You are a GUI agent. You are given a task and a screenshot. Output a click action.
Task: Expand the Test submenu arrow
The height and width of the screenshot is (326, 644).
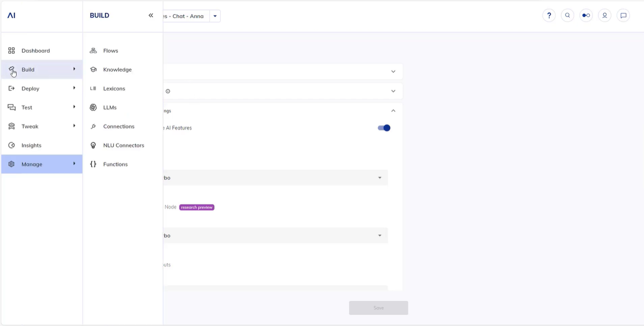[74, 107]
